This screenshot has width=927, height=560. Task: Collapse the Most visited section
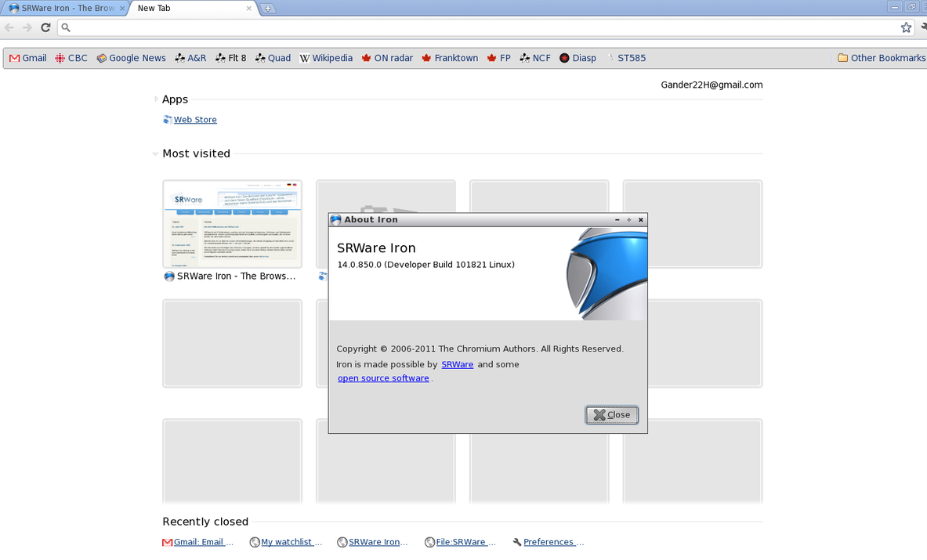click(x=155, y=154)
